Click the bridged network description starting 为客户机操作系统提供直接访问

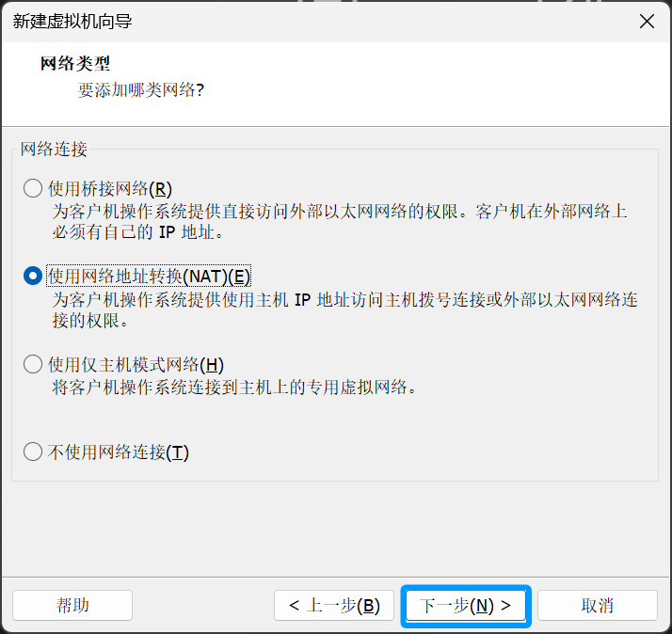coord(340,222)
